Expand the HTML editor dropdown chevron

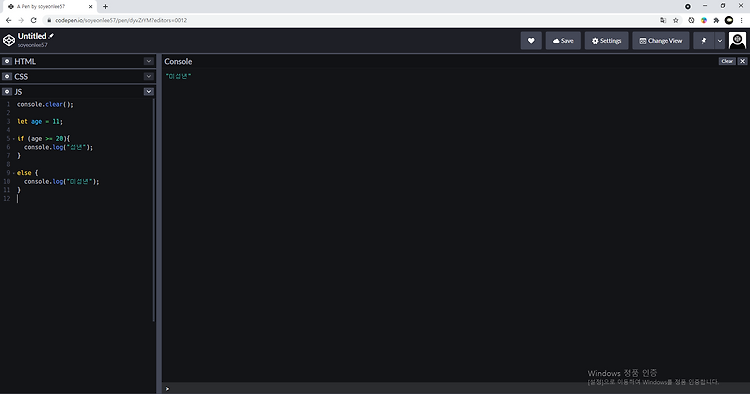[149, 61]
